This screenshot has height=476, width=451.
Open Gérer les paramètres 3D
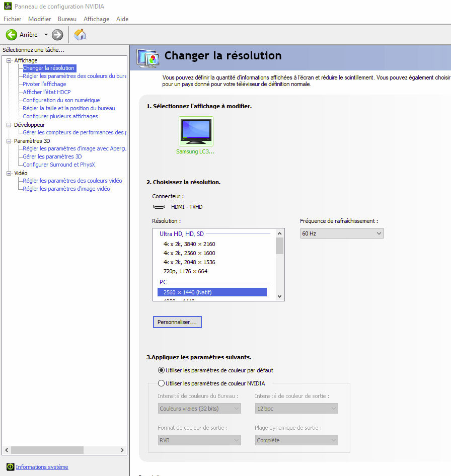coord(52,156)
